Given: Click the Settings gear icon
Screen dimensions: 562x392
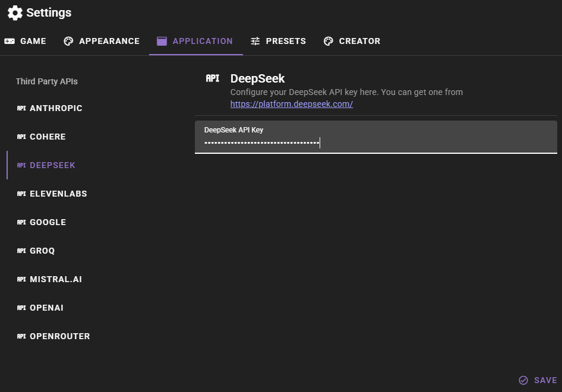Looking at the screenshot, I should pos(15,12).
